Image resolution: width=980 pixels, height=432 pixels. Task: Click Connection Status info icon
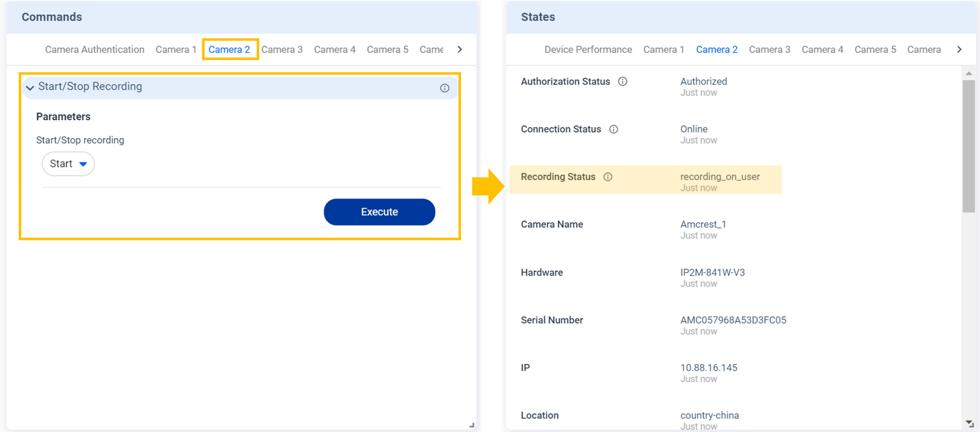613,129
